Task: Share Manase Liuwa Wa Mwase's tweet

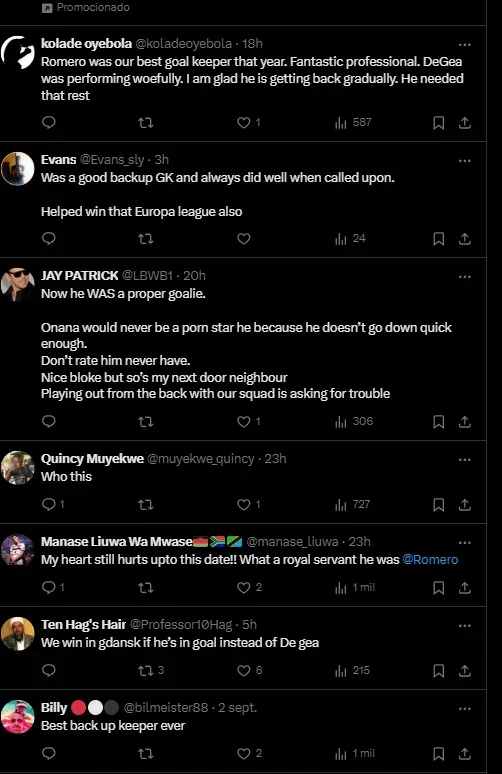Action: [464, 587]
